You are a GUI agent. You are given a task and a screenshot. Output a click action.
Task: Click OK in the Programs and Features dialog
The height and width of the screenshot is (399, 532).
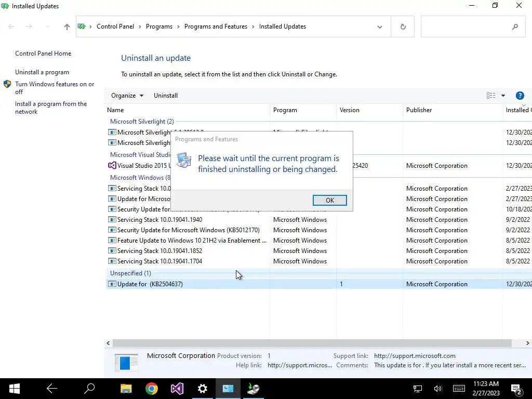(329, 200)
